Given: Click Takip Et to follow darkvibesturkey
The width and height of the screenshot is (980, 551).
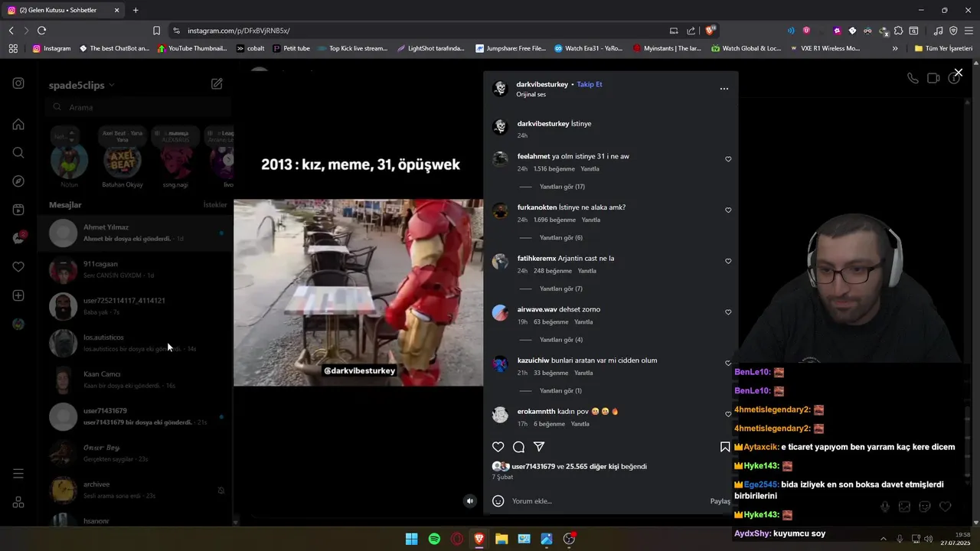Looking at the screenshot, I should click(x=590, y=84).
